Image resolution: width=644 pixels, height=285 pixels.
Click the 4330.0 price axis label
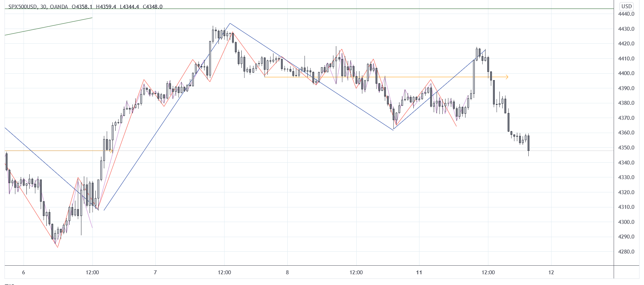(626, 177)
